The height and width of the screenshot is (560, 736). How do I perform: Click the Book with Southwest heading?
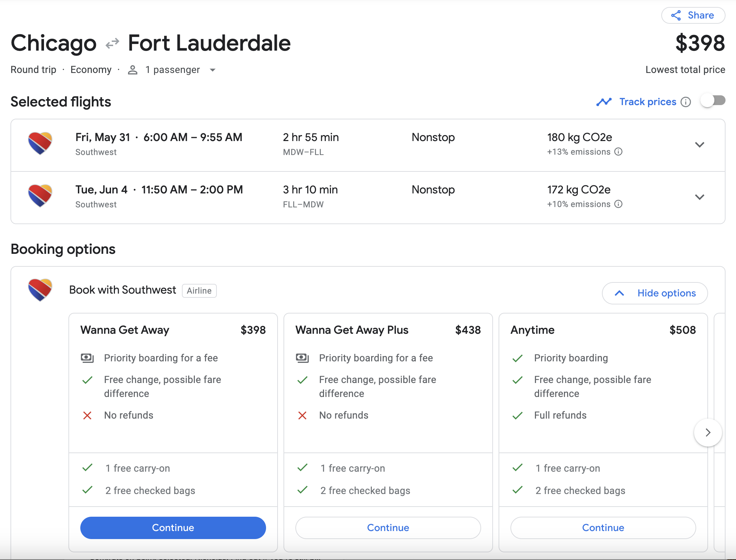123,290
